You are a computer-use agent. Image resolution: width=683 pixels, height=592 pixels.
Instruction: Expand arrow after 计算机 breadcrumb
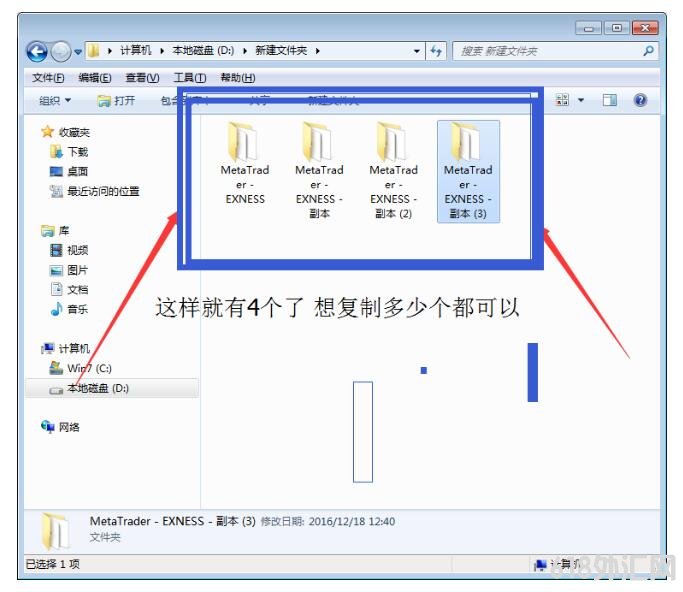162,51
